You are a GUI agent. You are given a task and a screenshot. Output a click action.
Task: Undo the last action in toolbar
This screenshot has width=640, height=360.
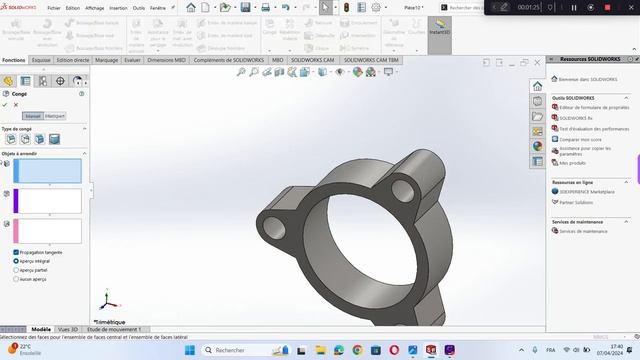pyautogui.click(x=285, y=7)
